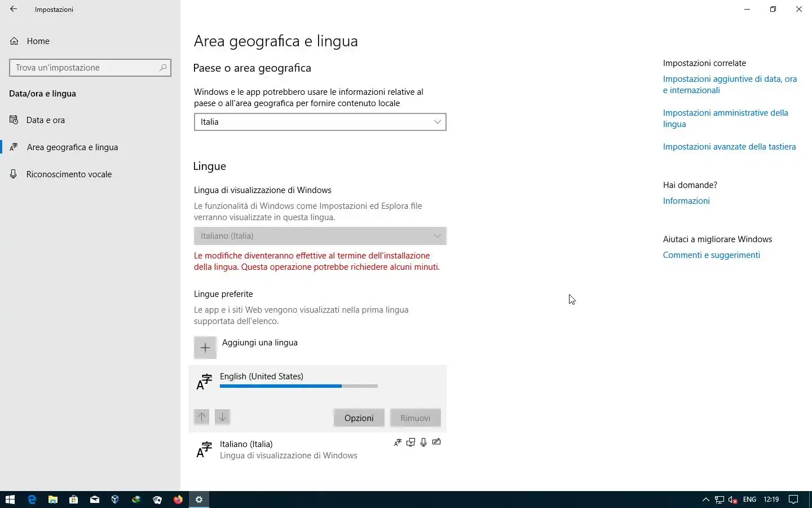Click the text-to-speech feature icon for Italiano
The height and width of the screenshot is (508, 812).
(x=411, y=442)
